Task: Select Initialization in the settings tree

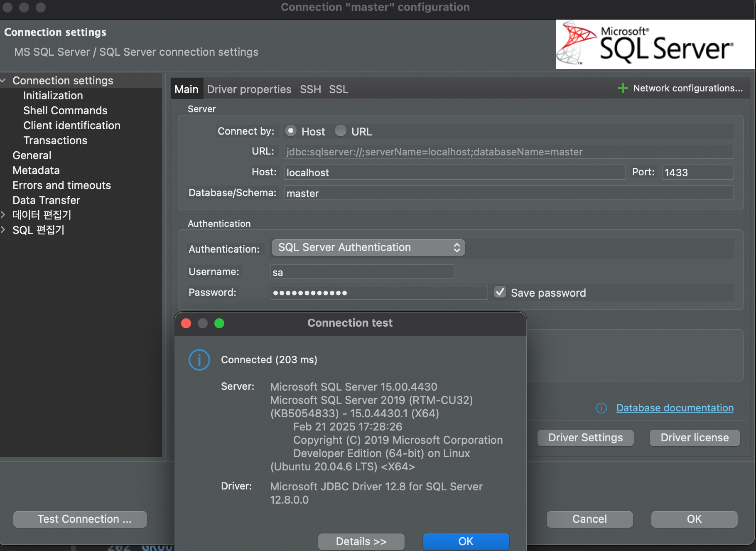Action: click(x=53, y=96)
